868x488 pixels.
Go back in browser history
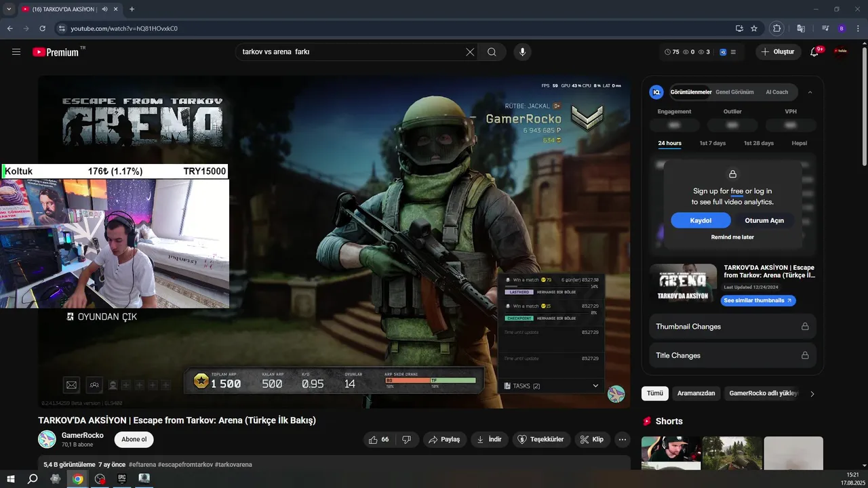[9, 28]
